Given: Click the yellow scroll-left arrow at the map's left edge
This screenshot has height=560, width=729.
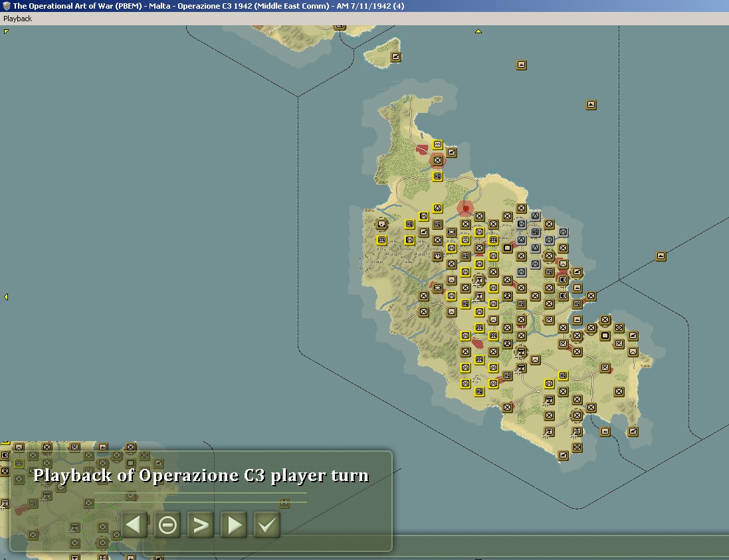Looking at the screenshot, I should pyautogui.click(x=6, y=296).
